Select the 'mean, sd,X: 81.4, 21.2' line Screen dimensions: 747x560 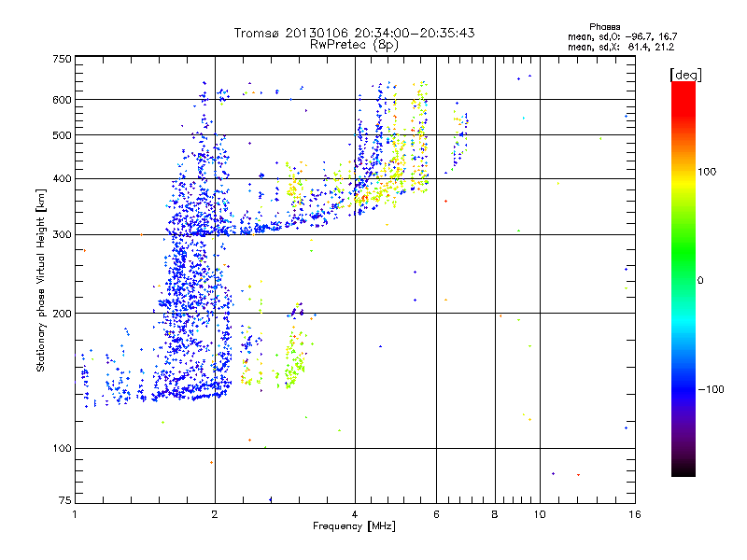click(x=621, y=47)
